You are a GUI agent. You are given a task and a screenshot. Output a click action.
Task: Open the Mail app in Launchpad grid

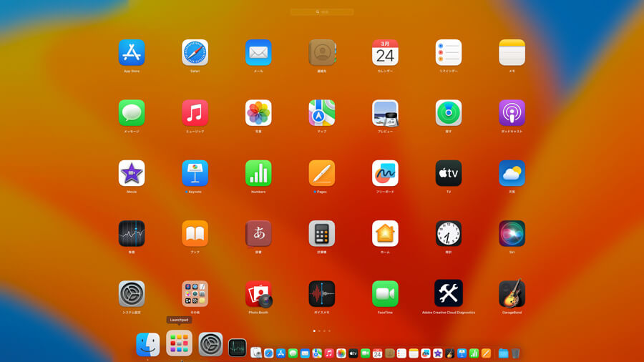258,52
